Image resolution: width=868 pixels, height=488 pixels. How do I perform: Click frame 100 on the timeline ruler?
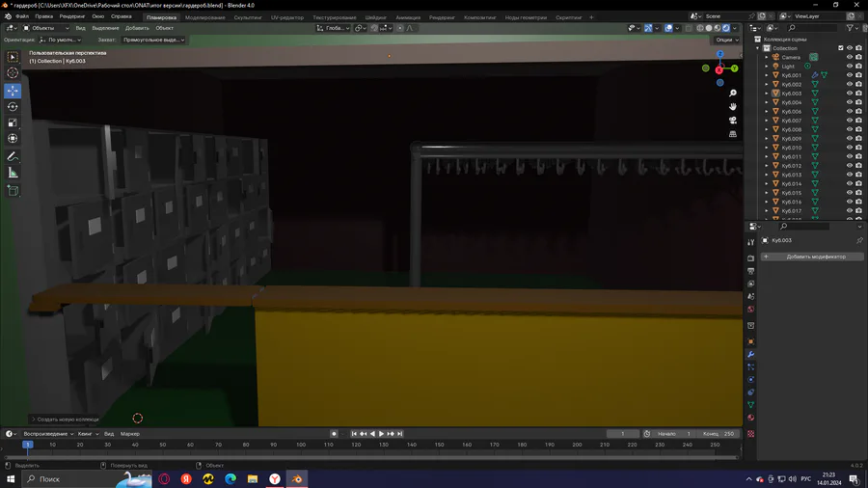pos(301,445)
